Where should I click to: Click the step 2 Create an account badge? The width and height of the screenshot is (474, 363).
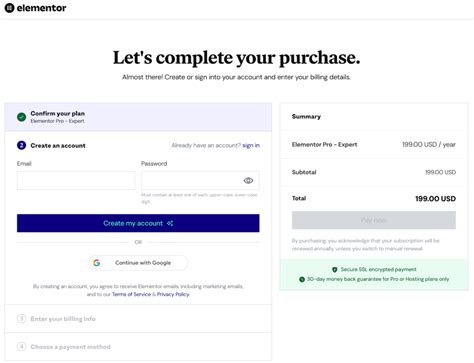(x=21, y=145)
